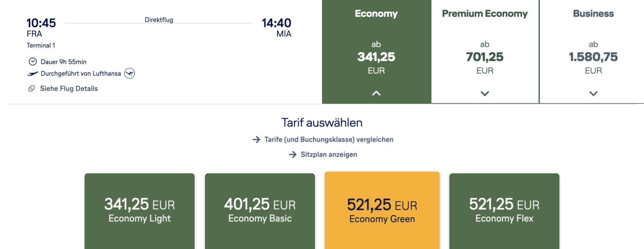Open 'Siehe Flug Details'
The height and width of the screenshot is (249, 644).
(x=69, y=88)
